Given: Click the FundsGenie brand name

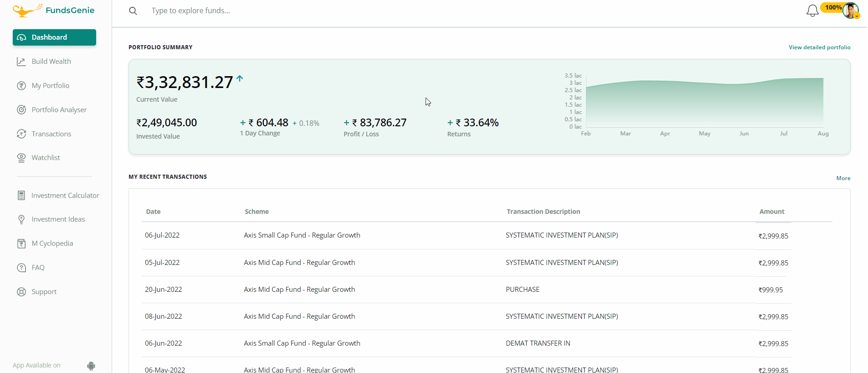Looking at the screenshot, I should coord(70,10).
